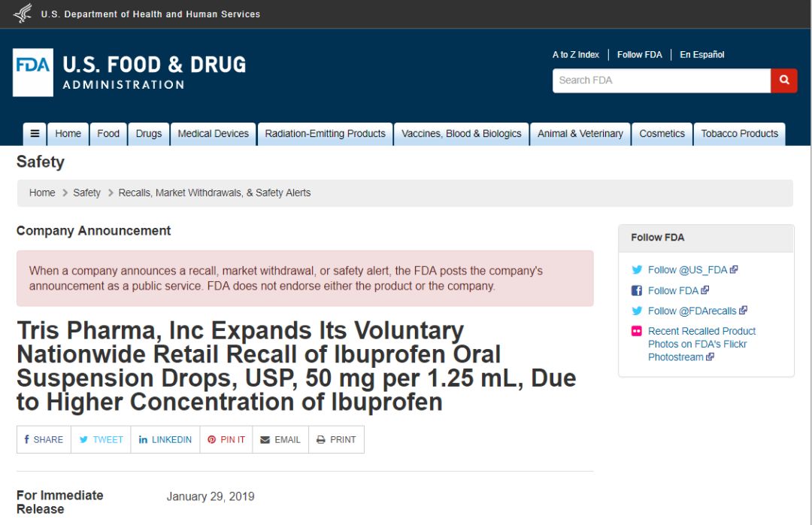
Task: Open the hamburger menu tab
Action: [35, 134]
